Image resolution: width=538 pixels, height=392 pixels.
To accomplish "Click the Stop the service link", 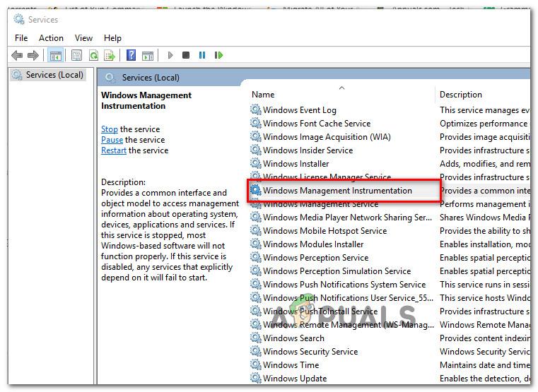I will coord(110,129).
